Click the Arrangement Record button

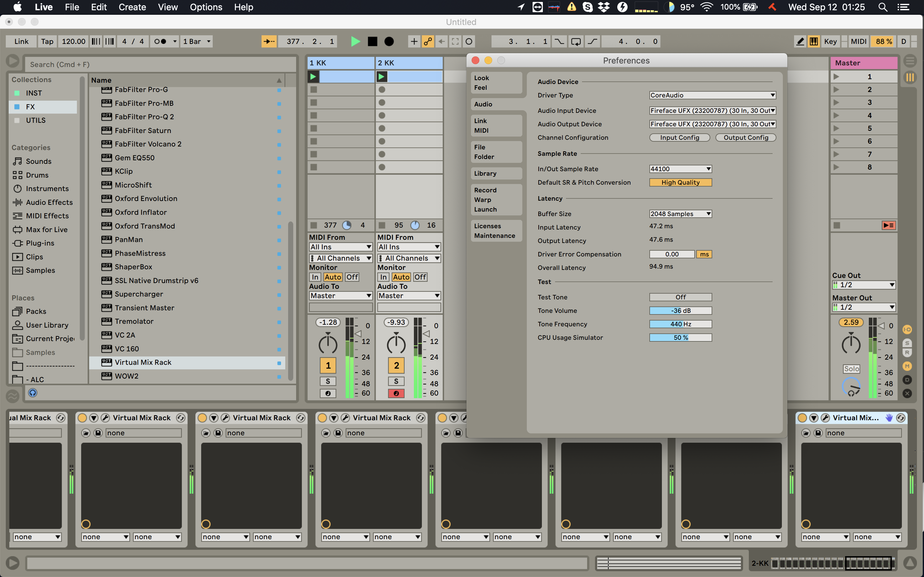(x=389, y=41)
